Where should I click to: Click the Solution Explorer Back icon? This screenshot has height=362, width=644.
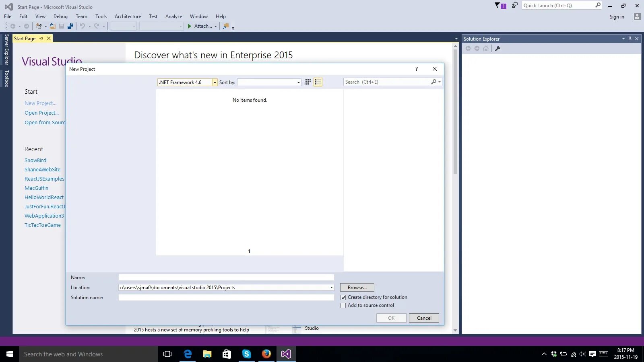[x=468, y=48]
